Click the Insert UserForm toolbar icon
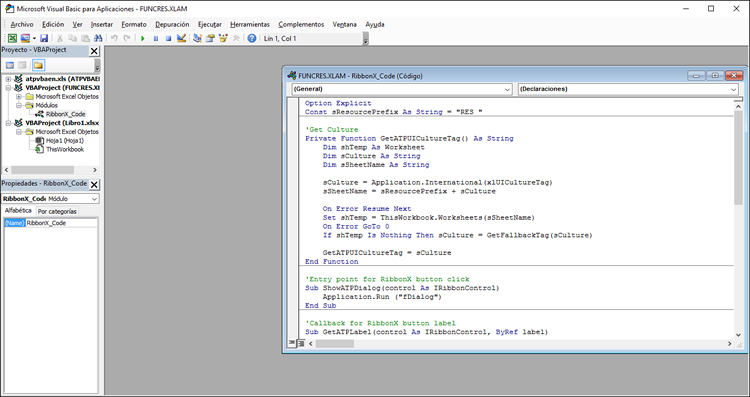The width and height of the screenshot is (750, 397). pos(25,38)
